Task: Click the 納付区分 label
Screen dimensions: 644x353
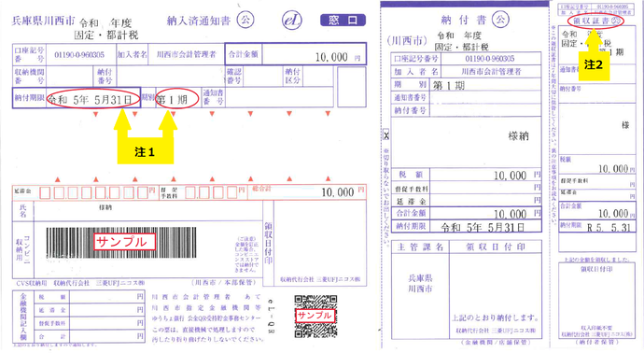Action: click(292, 76)
